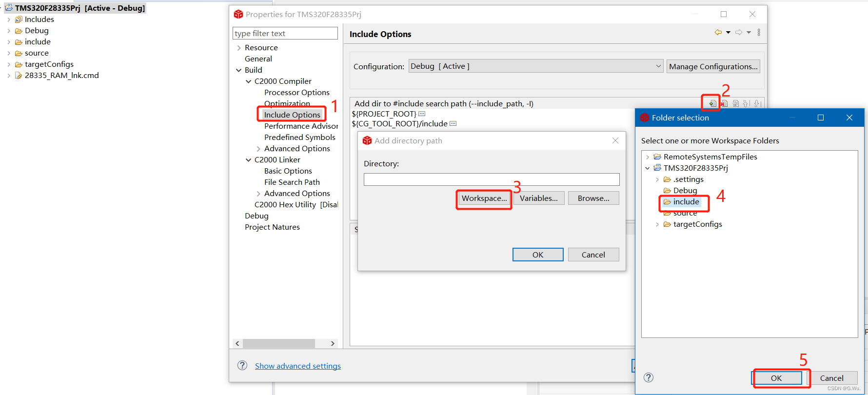
Task: Open help icon in Properties dialog
Action: click(x=242, y=365)
